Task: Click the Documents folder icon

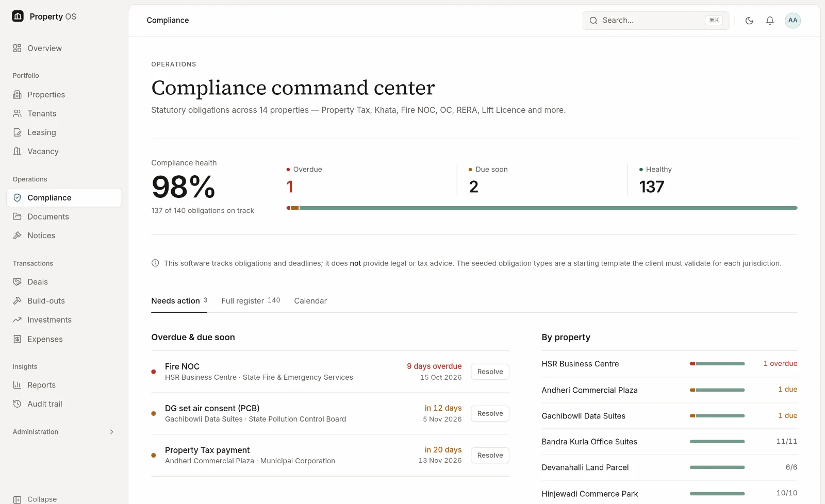Action: tap(17, 217)
